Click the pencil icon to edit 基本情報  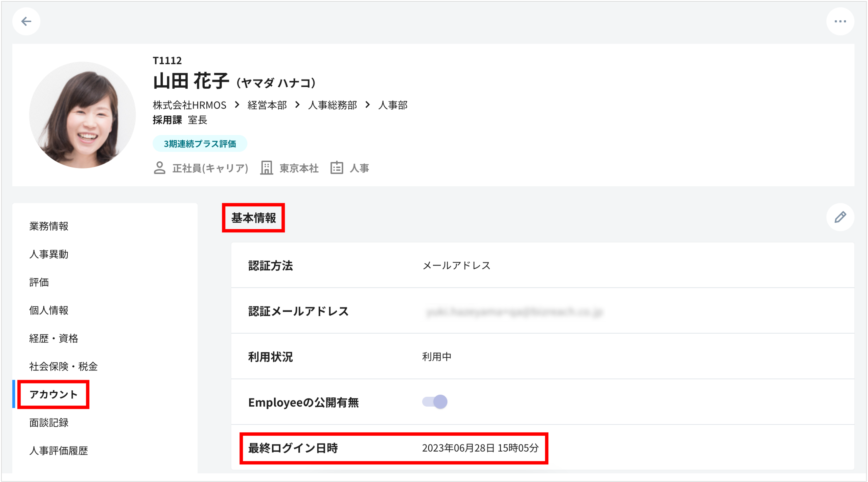840,217
